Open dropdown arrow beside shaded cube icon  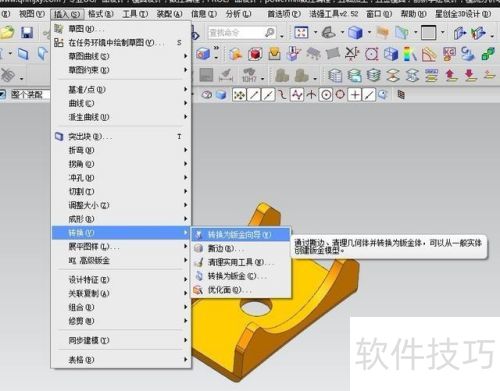coord(369,33)
